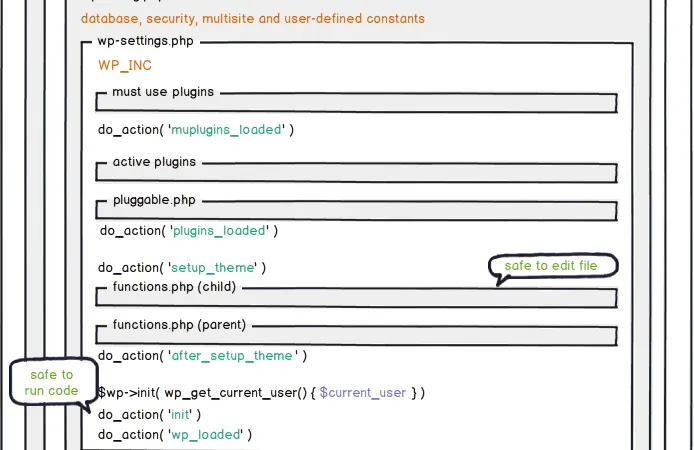
Task: Click the pluggable.php label
Action: point(154,200)
